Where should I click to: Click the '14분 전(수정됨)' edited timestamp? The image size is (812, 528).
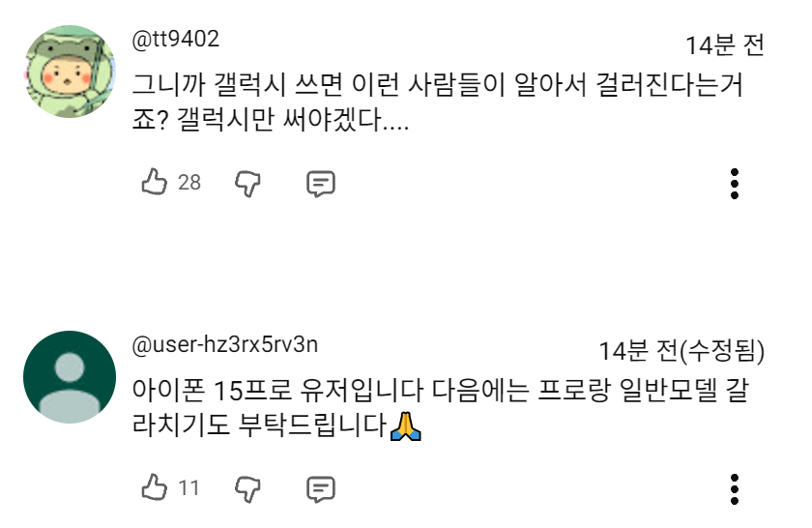pyautogui.click(x=681, y=350)
